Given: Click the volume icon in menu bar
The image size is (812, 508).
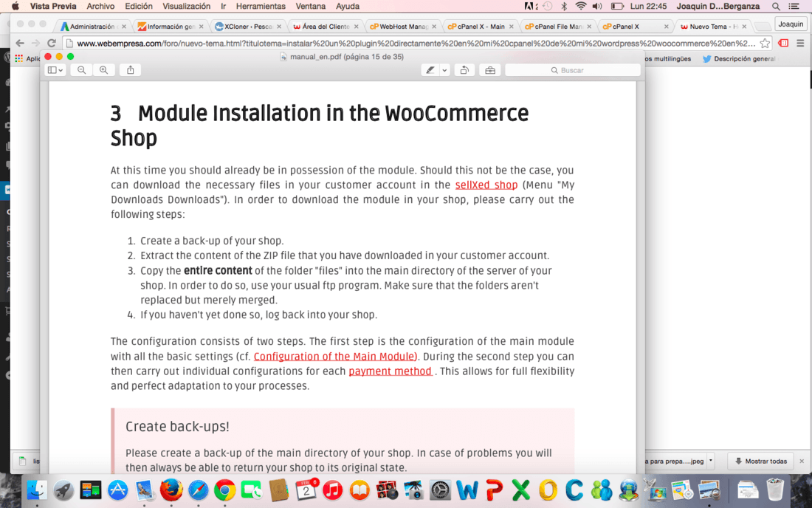Looking at the screenshot, I should coord(597,6).
